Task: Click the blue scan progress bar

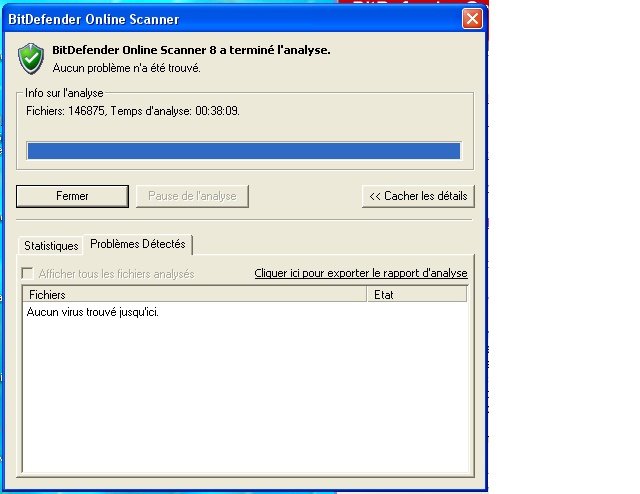Action: click(x=244, y=151)
